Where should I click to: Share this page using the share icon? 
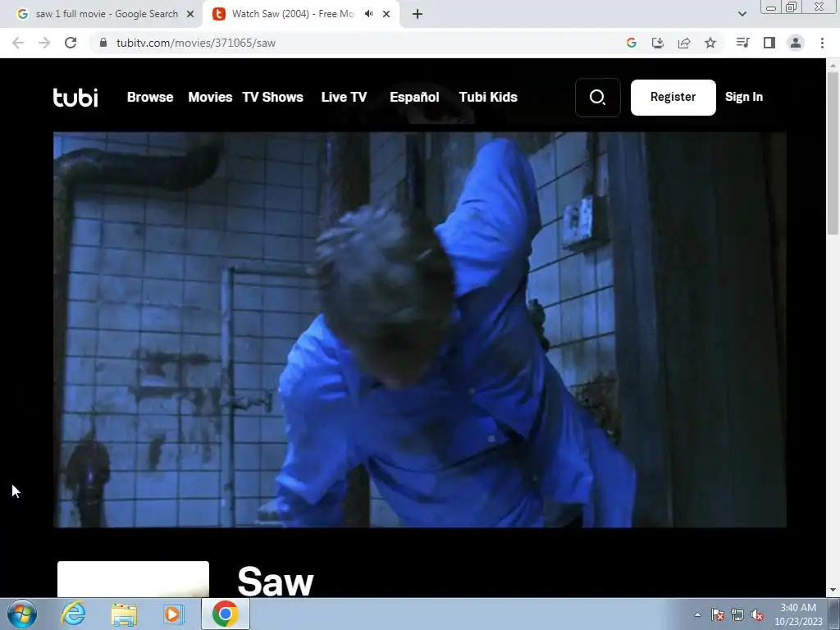pyautogui.click(x=684, y=43)
